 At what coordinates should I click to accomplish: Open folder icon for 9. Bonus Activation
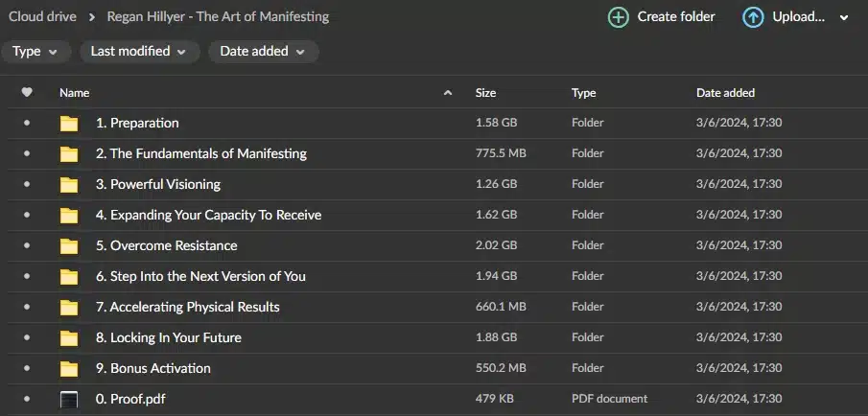[x=69, y=368]
